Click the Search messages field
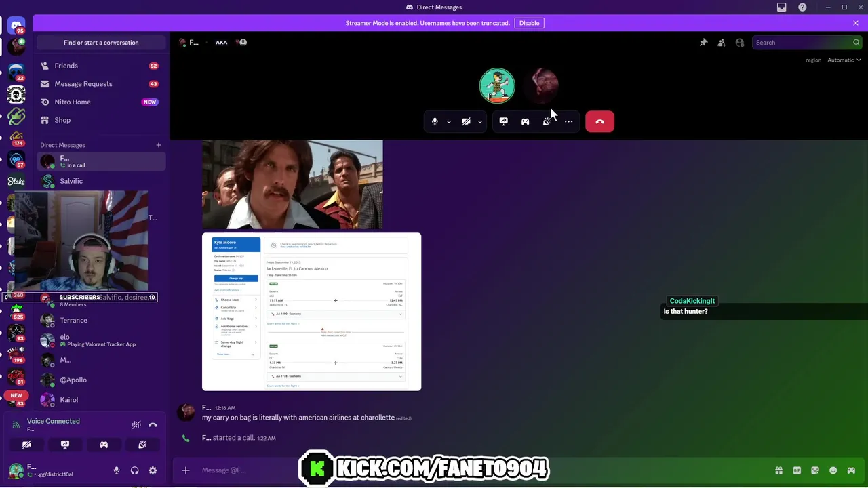This screenshot has width=868, height=488. 807,42
